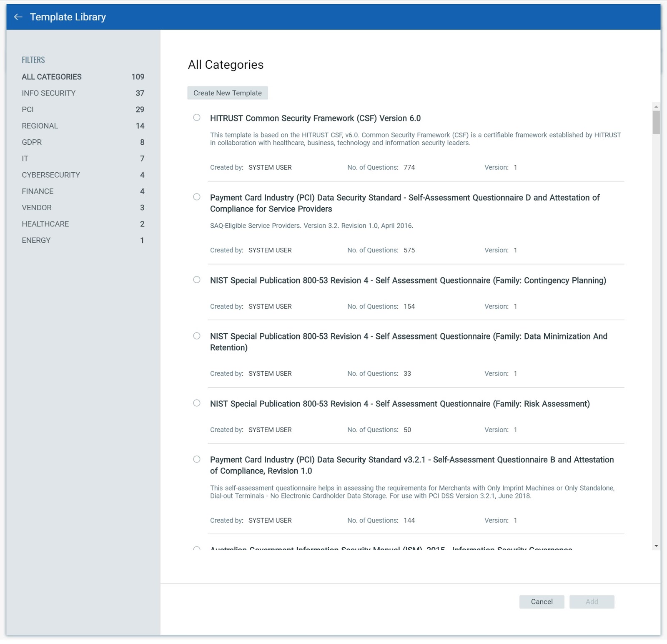
Task: Click the Add button
Action: coord(592,601)
